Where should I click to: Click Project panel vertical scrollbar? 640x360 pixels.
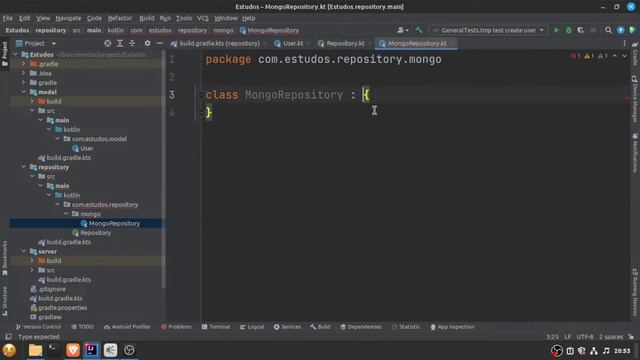[164, 169]
